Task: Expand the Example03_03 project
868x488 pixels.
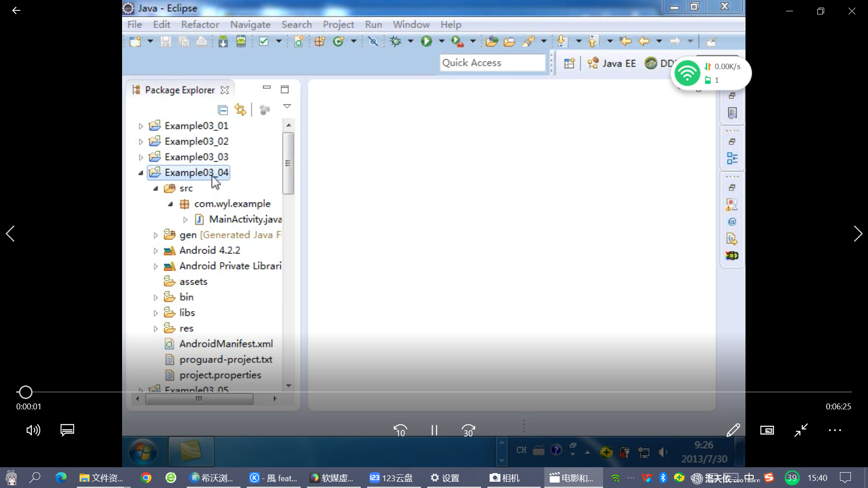Action: tap(141, 157)
